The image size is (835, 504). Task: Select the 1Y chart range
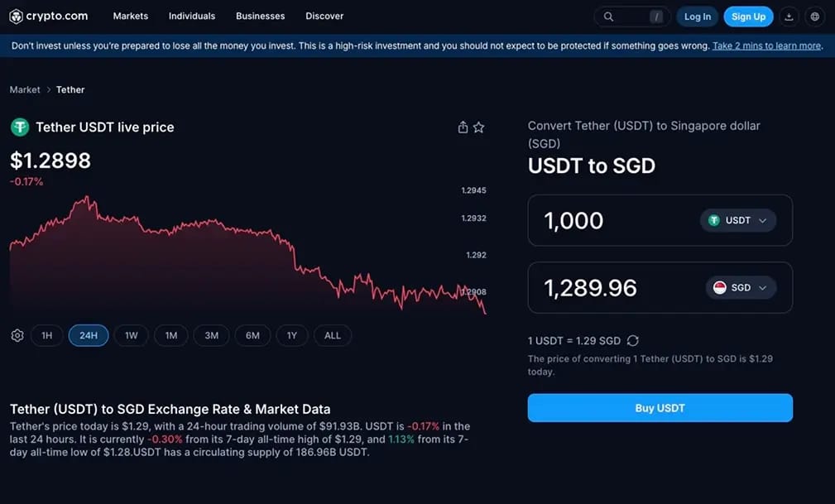292,336
